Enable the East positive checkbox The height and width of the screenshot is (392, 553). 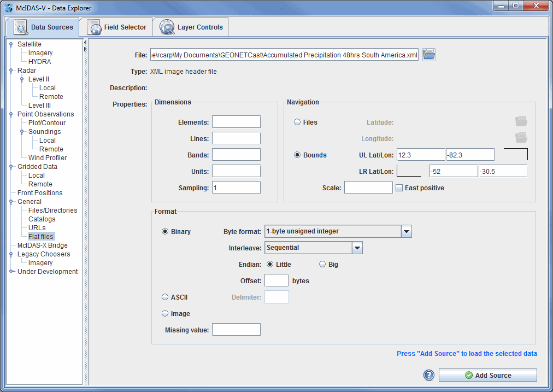tap(399, 188)
